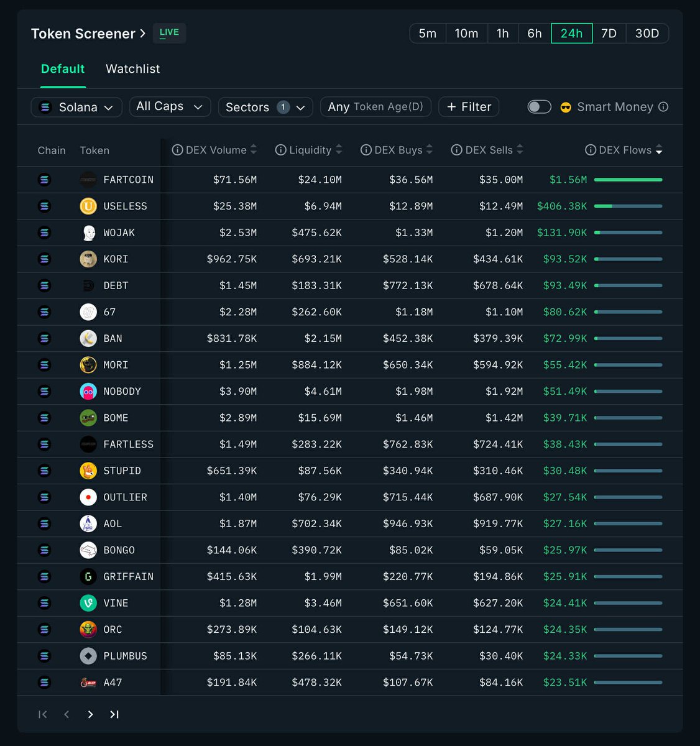Image resolution: width=700 pixels, height=746 pixels.
Task: Sort by DEX Flows column arrows
Action: click(x=659, y=150)
